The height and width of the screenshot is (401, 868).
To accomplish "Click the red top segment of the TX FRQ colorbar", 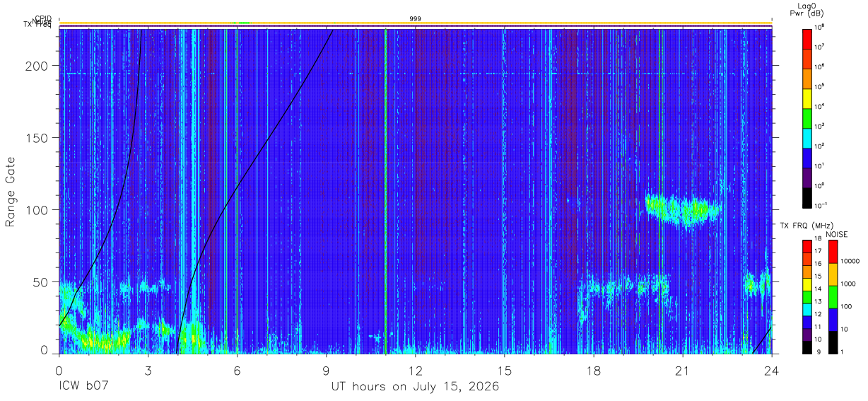I will click(807, 246).
